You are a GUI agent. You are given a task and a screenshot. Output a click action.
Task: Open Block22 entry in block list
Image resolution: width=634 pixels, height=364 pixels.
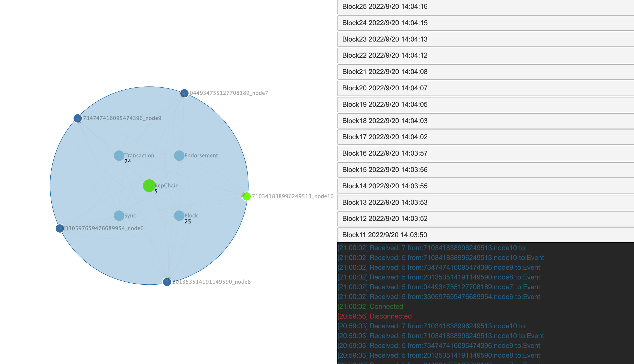[486, 55]
